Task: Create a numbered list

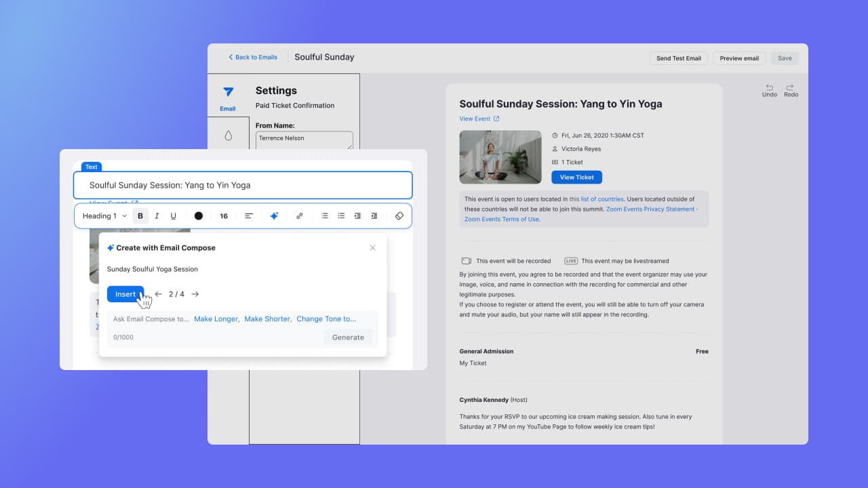Action: coord(341,216)
